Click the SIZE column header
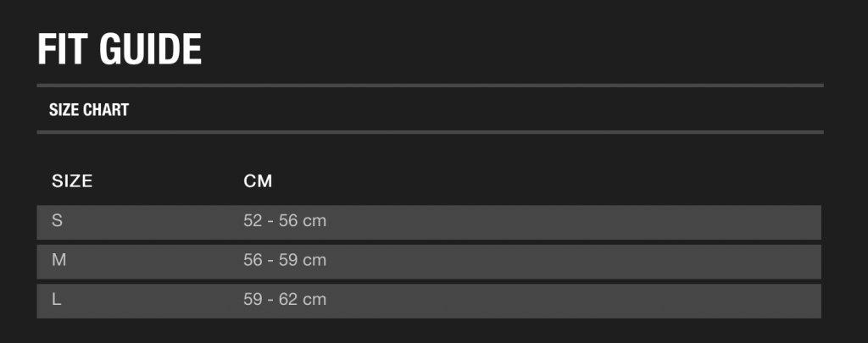The image size is (868, 343). click(72, 181)
